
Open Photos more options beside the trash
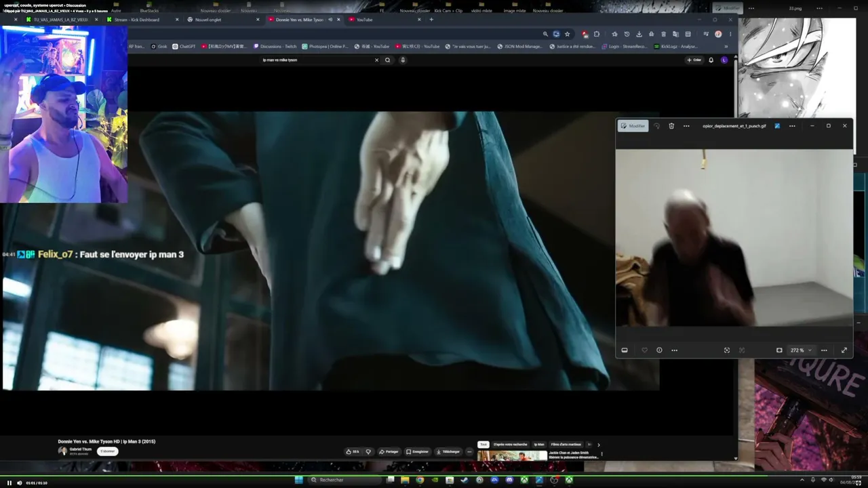[686, 125]
